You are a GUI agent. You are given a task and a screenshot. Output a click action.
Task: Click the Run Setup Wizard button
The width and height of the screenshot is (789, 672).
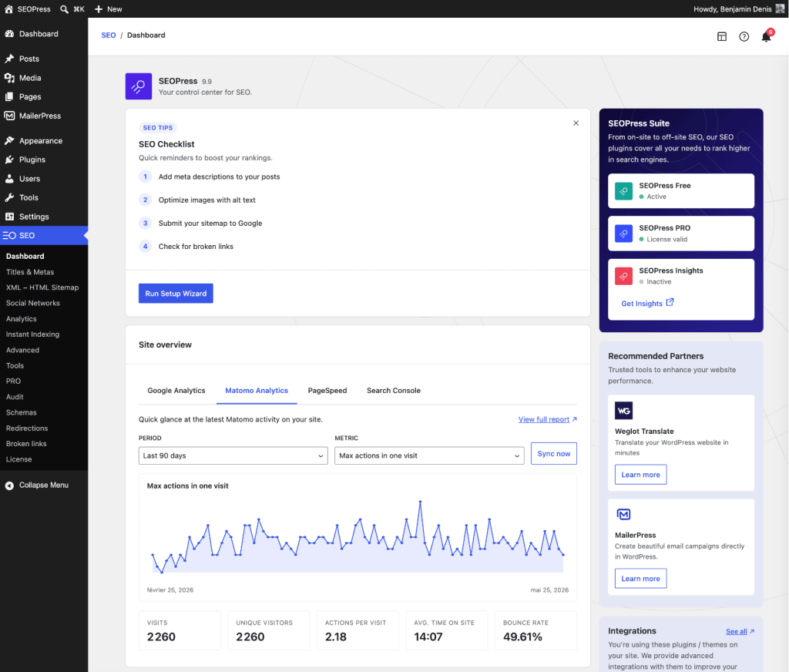pos(176,294)
